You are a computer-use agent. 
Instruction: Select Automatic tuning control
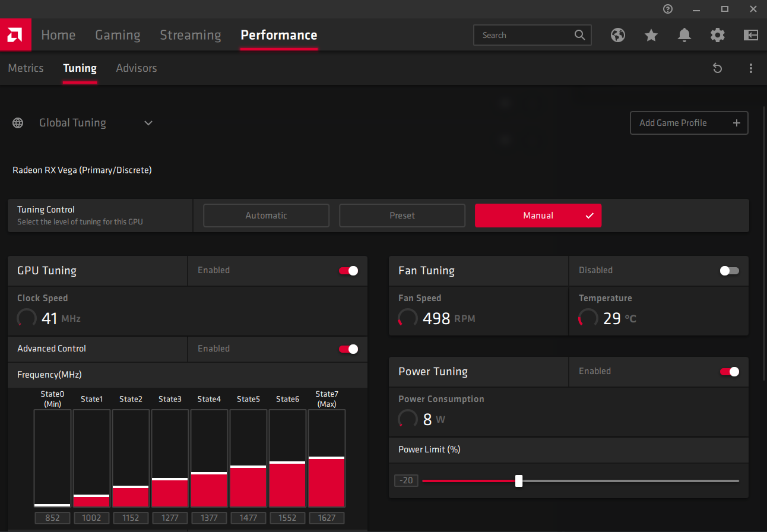[x=266, y=216]
